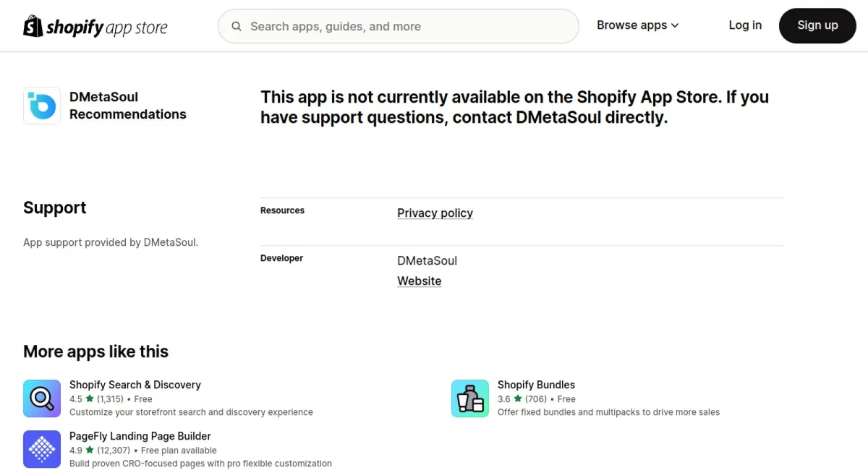The image size is (868, 470).
Task: Expand the Browse apps dropdown
Action: (x=638, y=25)
